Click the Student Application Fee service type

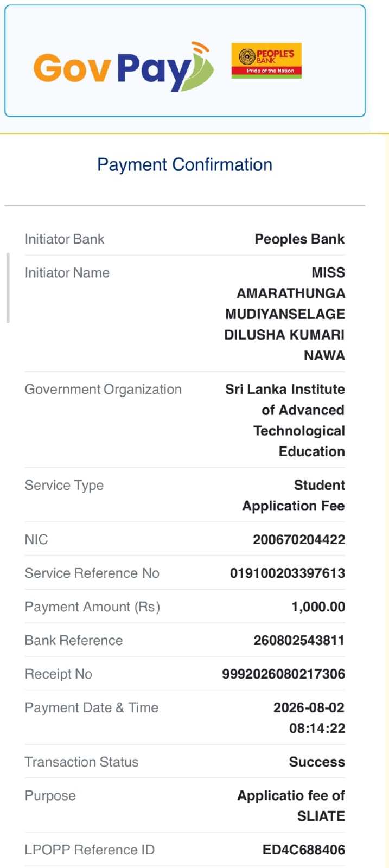tap(294, 495)
